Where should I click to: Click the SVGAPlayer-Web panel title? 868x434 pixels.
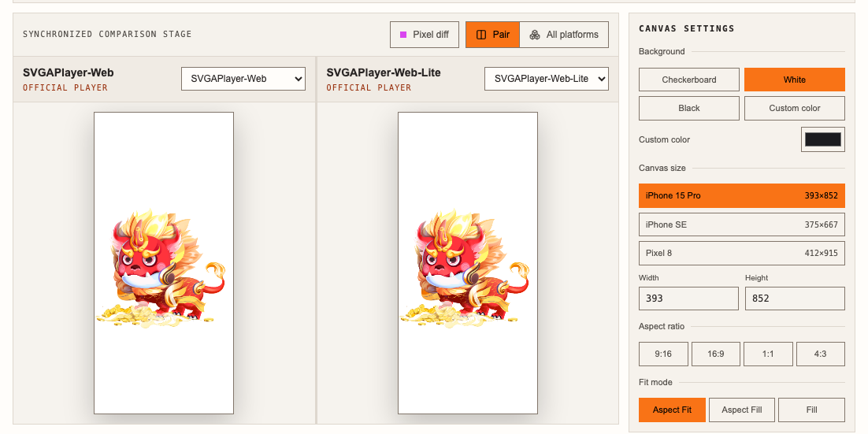68,72
